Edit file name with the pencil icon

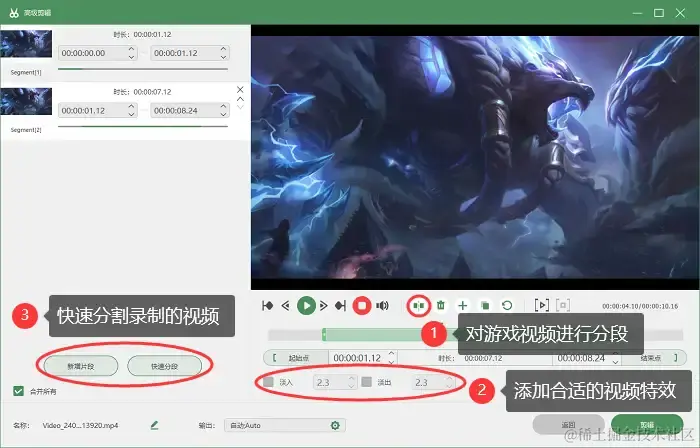(154, 425)
